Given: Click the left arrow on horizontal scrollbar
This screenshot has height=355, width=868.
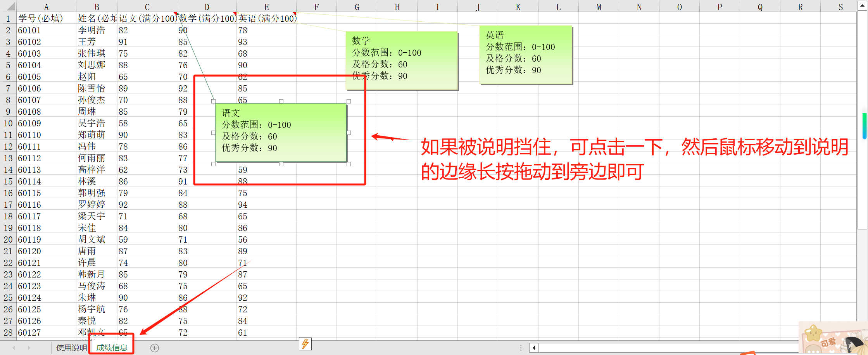Looking at the screenshot, I should tap(534, 348).
